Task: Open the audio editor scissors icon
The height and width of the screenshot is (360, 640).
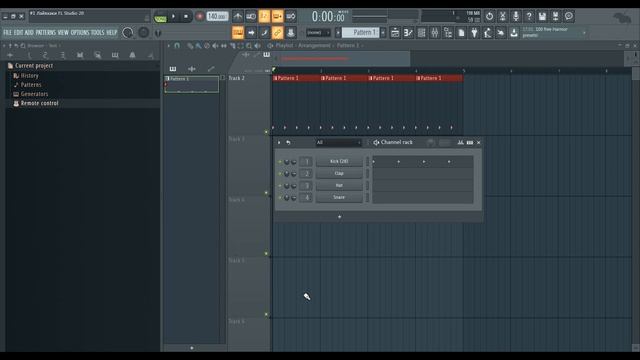Action: (502, 16)
